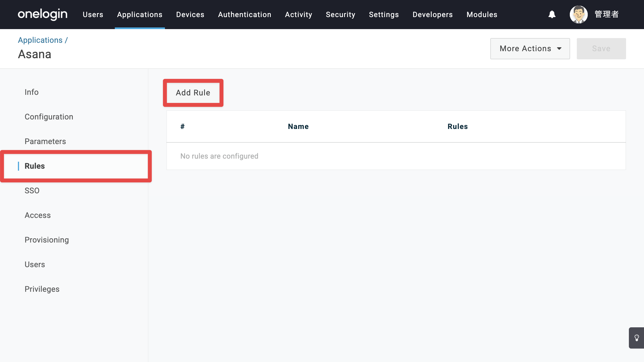Click the admin user avatar
This screenshot has width=644, height=362.
(x=578, y=15)
